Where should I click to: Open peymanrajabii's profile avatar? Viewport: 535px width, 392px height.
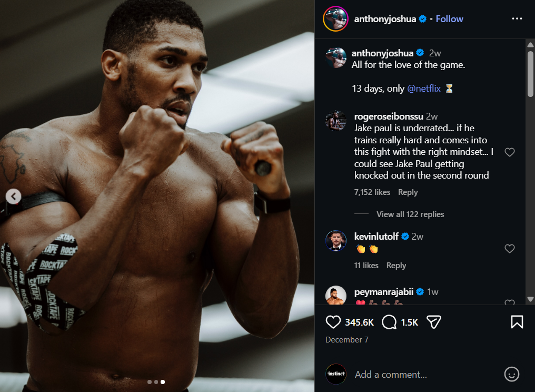pyautogui.click(x=335, y=295)
